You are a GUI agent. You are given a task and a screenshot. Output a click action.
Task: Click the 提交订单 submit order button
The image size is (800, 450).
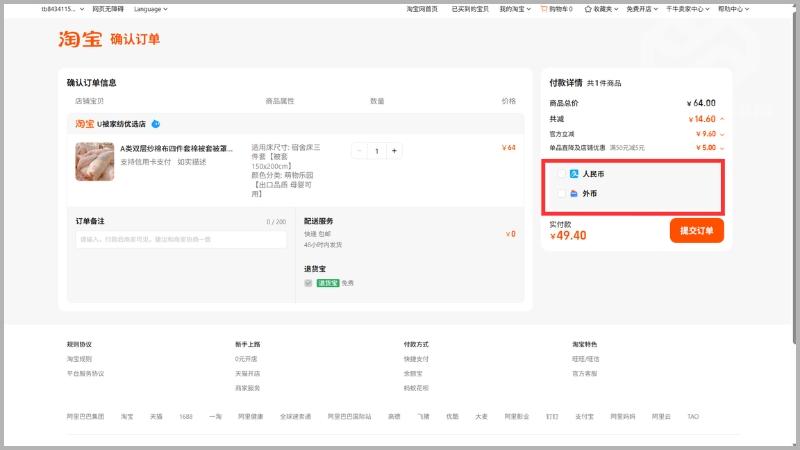[x=696, y=230]
